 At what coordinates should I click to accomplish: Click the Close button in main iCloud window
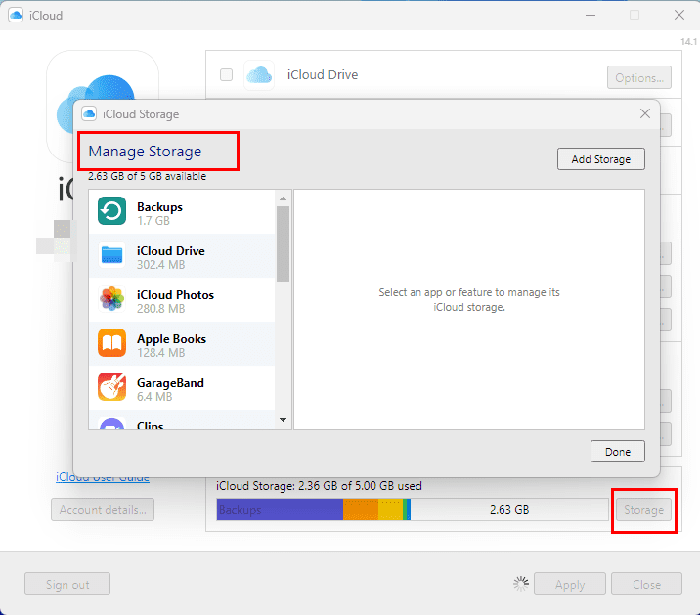pos(646,584)
